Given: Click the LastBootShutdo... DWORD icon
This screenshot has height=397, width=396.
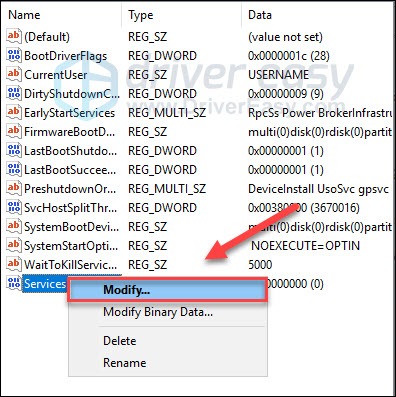Looking at the screenshot, I should [14, 150].
